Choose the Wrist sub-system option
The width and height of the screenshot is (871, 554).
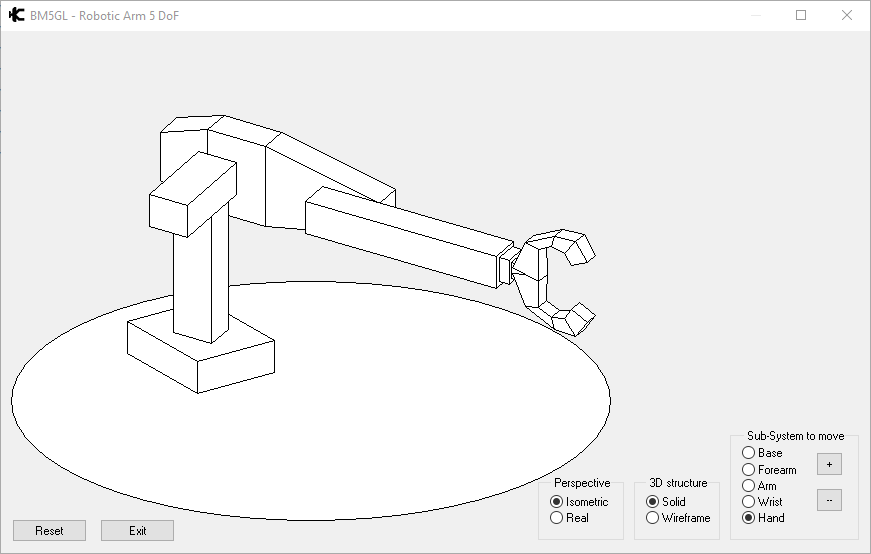[762, 502]
